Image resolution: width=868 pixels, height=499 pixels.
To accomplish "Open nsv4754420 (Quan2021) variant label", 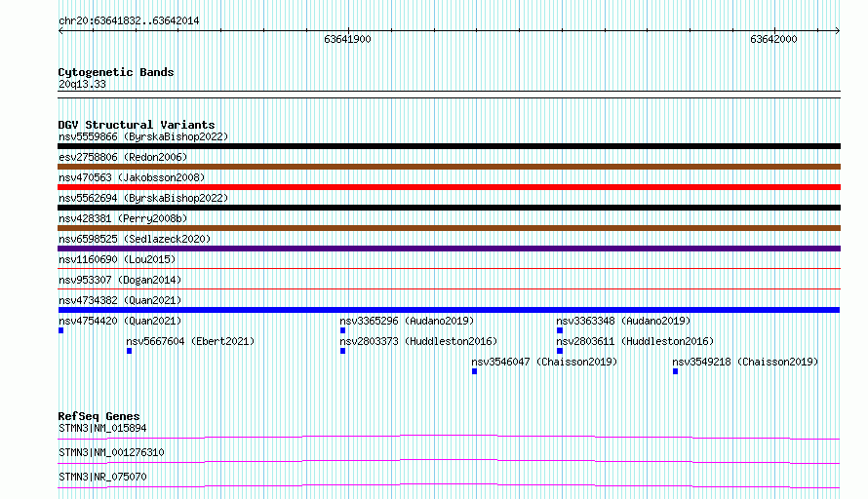I will coord(120,321).
